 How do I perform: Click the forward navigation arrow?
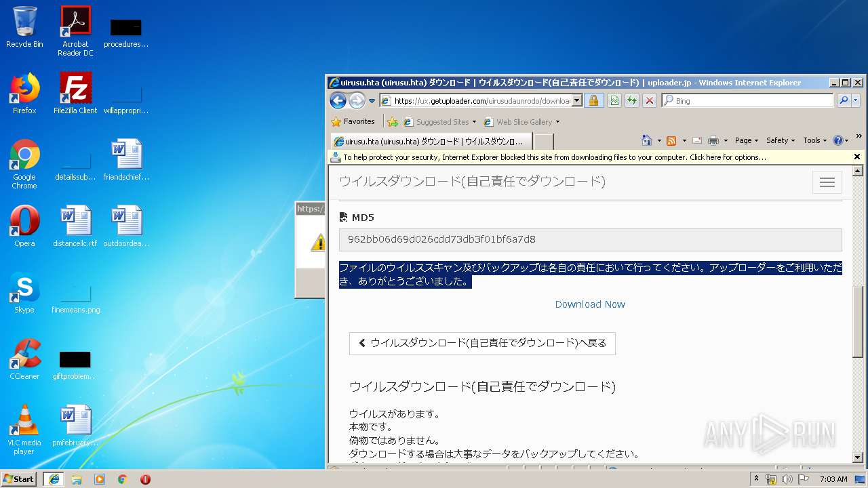pyautogui.click(x=357, y=100)
